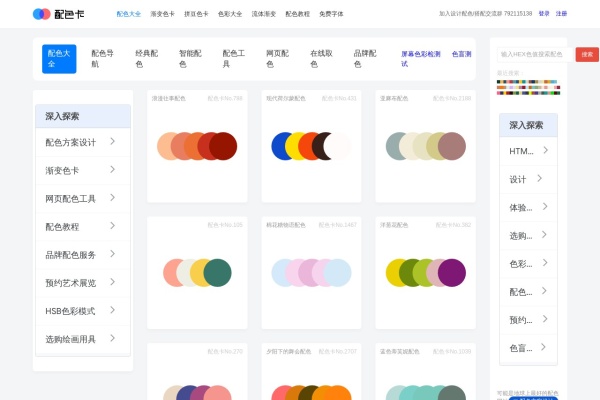Switch to the 经典配色 tab
The height and width of the screenshot is (400, 600).
147,59
